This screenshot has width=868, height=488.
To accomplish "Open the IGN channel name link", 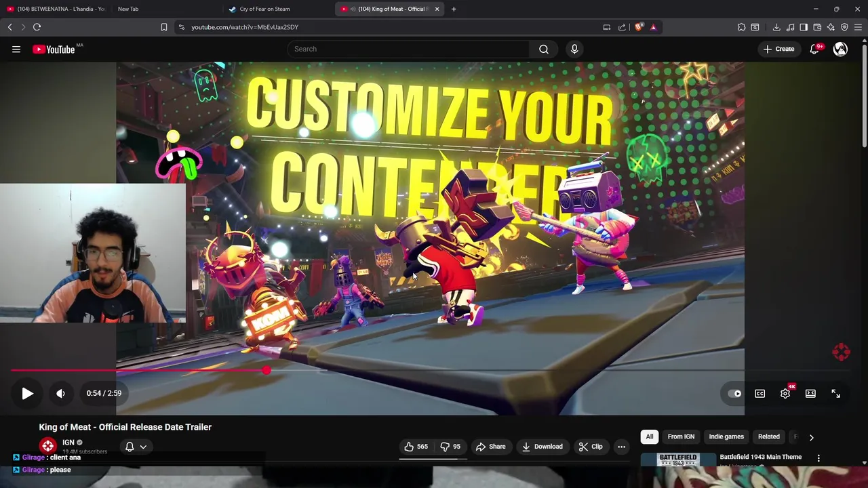I will click(x=68, y=443).
